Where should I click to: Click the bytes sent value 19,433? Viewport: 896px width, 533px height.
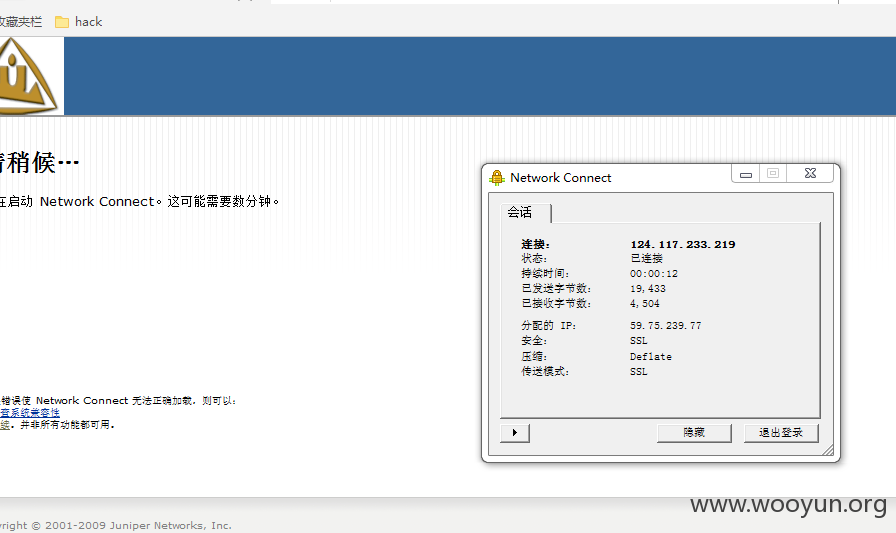pos(648,288)
